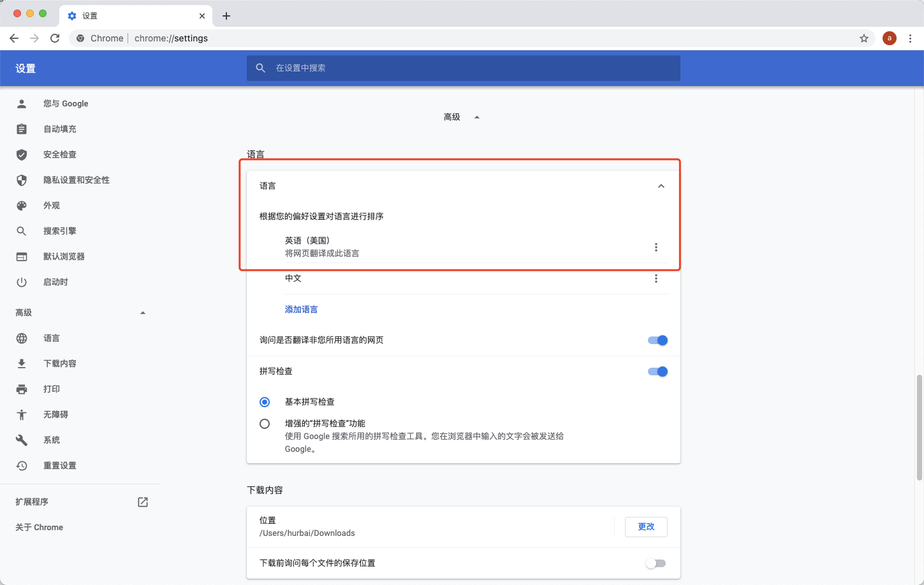Open 重置设置 reset options

61,465
